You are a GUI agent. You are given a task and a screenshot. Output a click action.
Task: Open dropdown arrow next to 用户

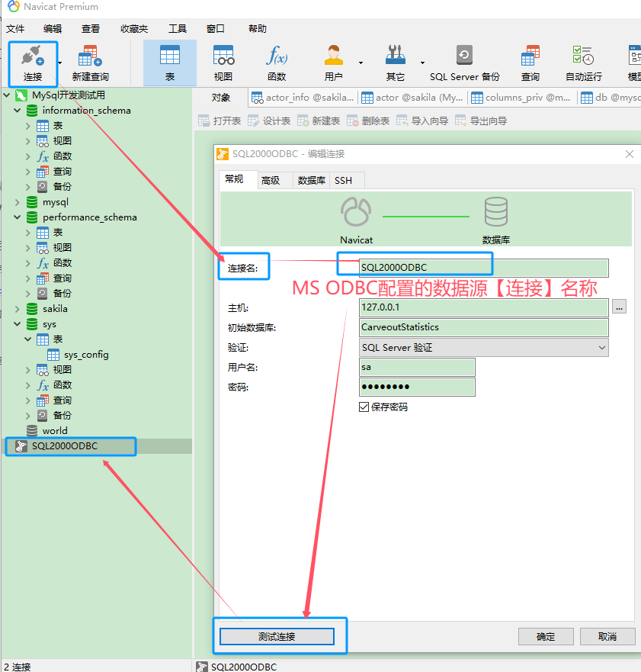point(361,63)
